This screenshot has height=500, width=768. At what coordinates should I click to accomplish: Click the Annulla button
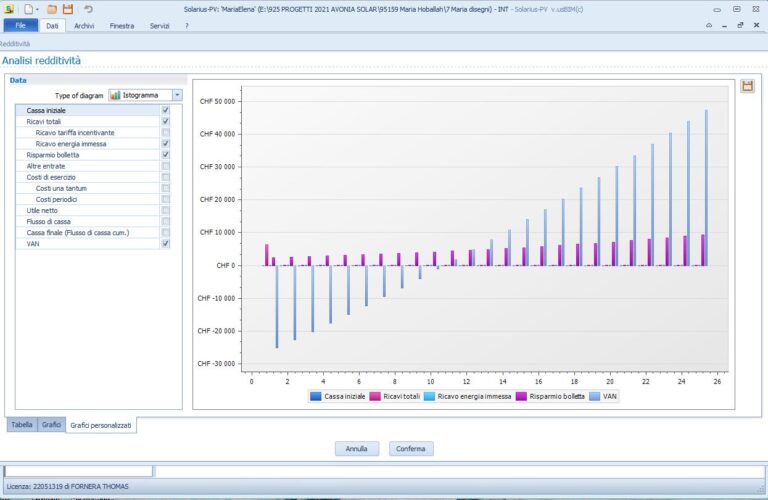click(357, 449)
